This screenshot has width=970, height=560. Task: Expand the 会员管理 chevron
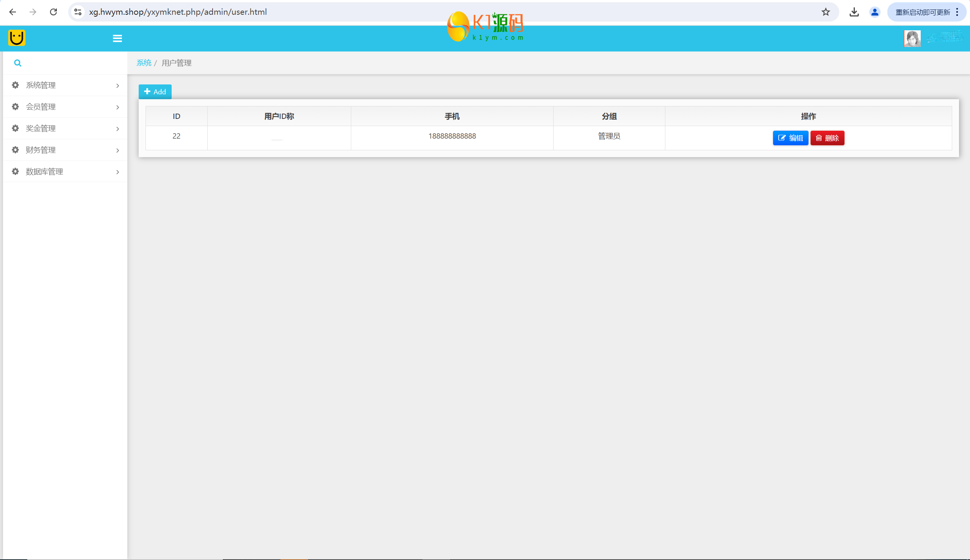pyautogui.click(x=117, y=107)
